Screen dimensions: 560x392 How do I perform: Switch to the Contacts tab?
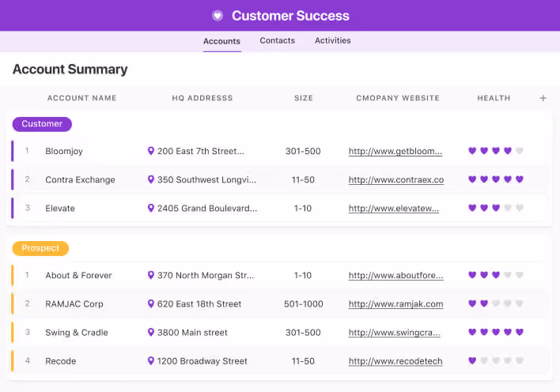[x=277, y=40]
